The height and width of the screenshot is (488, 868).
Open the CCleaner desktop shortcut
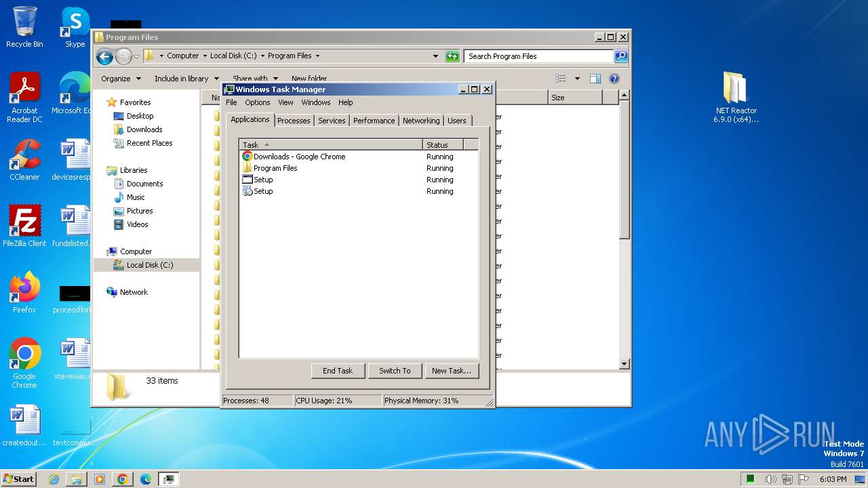pyautogui.click(x=24, y=160)
